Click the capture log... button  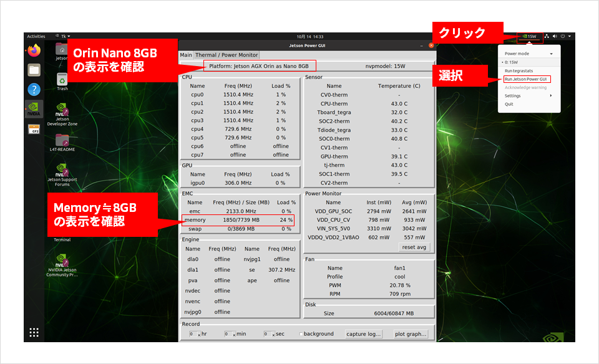[x=363, y=334]
